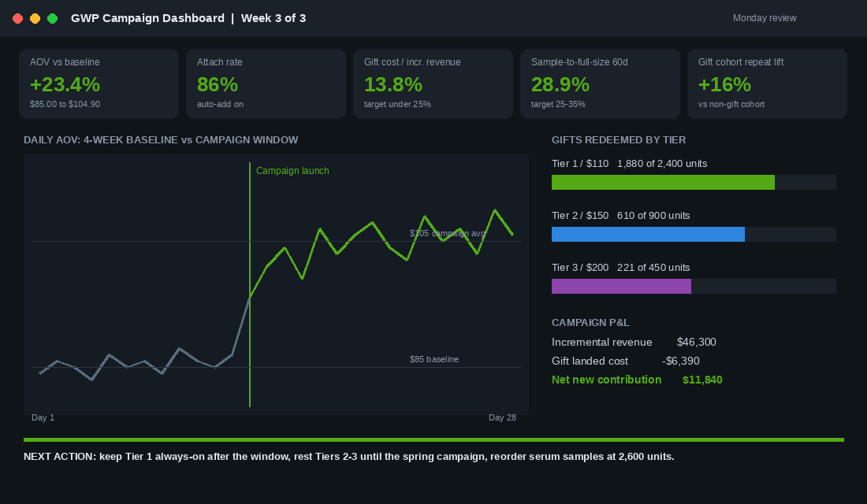Image resolution: width=867 pixels, height=504 pixels.
Task: Click the yellow minimize window button
Action: [x=35, y=18]
